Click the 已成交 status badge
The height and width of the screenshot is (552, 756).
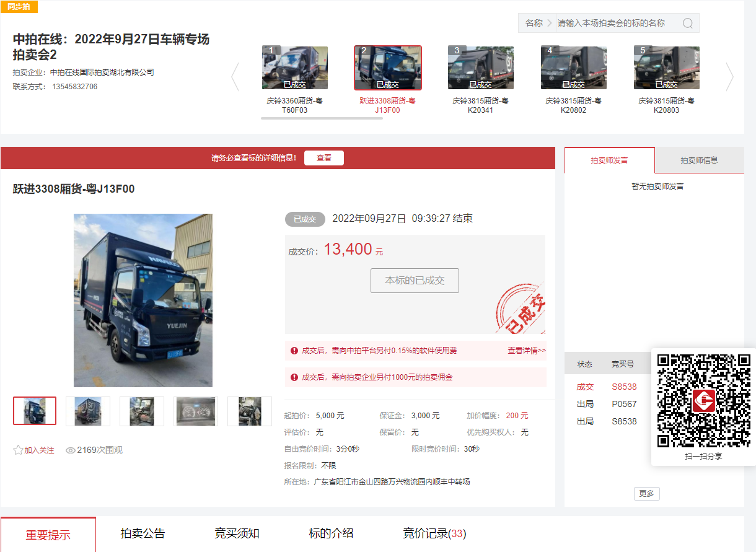click(x=305, y=219)
